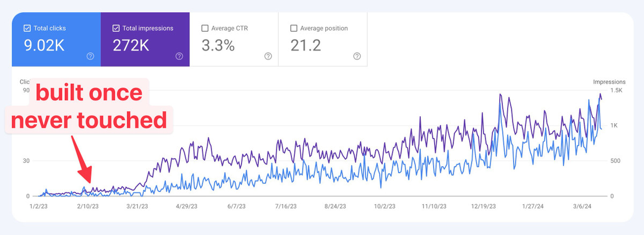Click the 1.5K impressions axis label
644x235 pixels.
(x=614, y=90)
